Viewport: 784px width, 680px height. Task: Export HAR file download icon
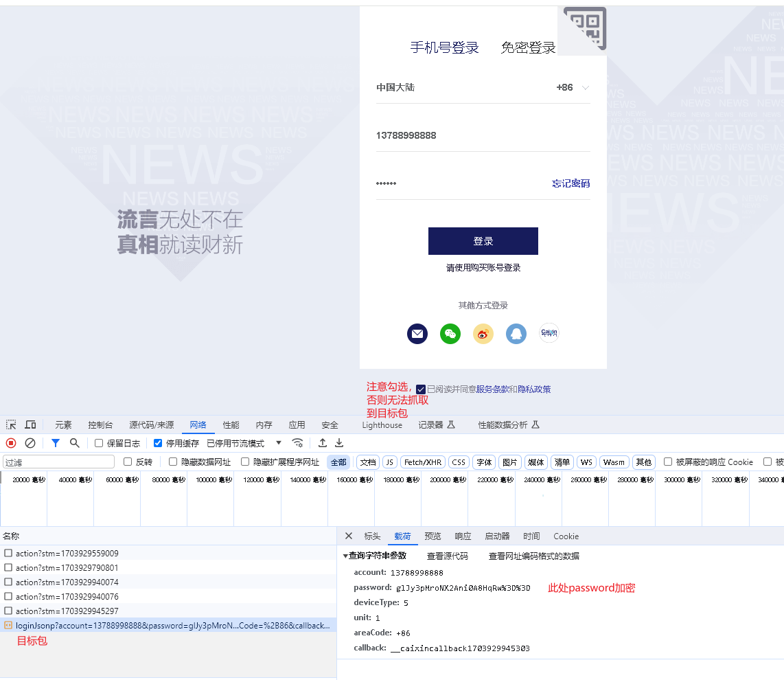[x=339, y=443]
